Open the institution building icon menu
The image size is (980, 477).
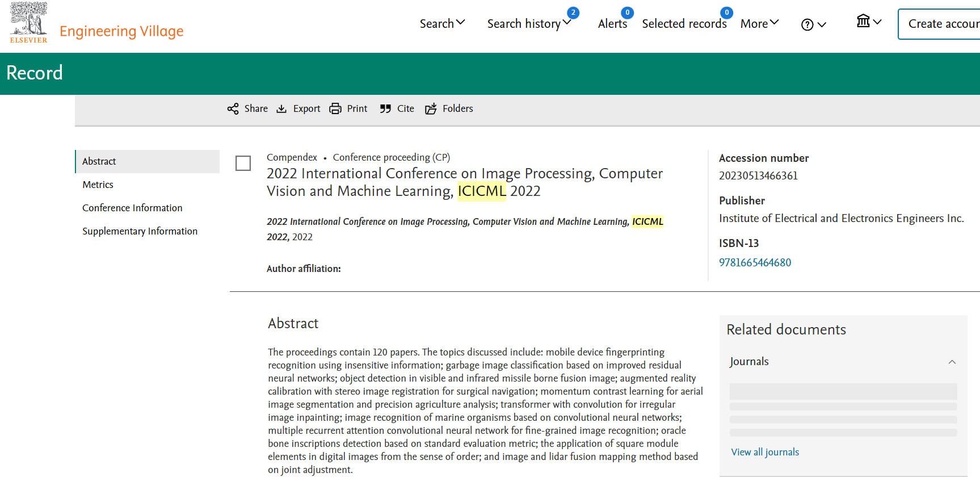click(x=869, y=22)
